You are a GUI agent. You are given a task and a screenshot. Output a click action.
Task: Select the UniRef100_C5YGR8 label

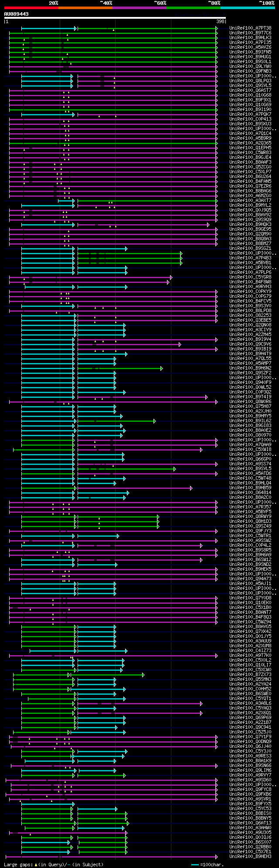pos(250,277)
